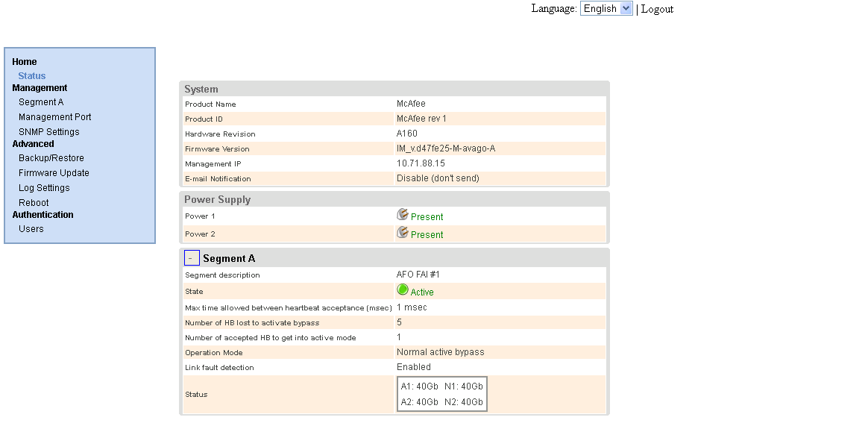Click the Power 1 plug icon
868x432 pixels.
pyautogui.click(x=403, y=214)
